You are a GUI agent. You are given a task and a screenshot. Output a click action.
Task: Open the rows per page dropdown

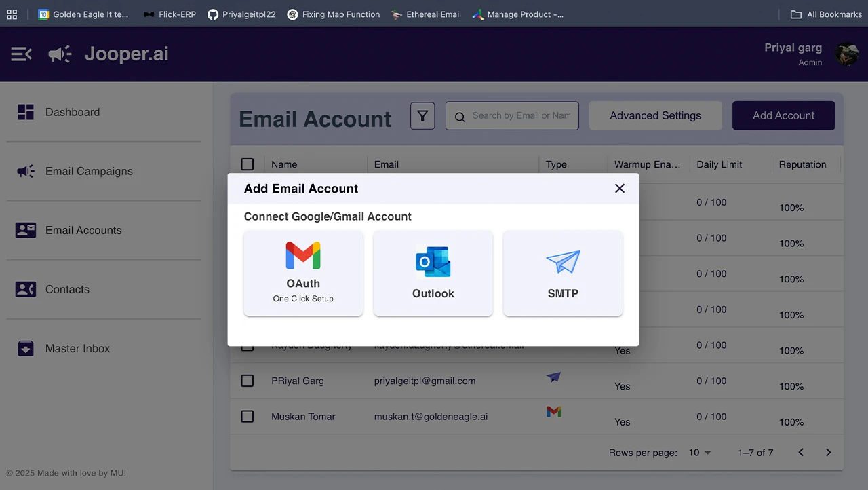coord(700,453)
